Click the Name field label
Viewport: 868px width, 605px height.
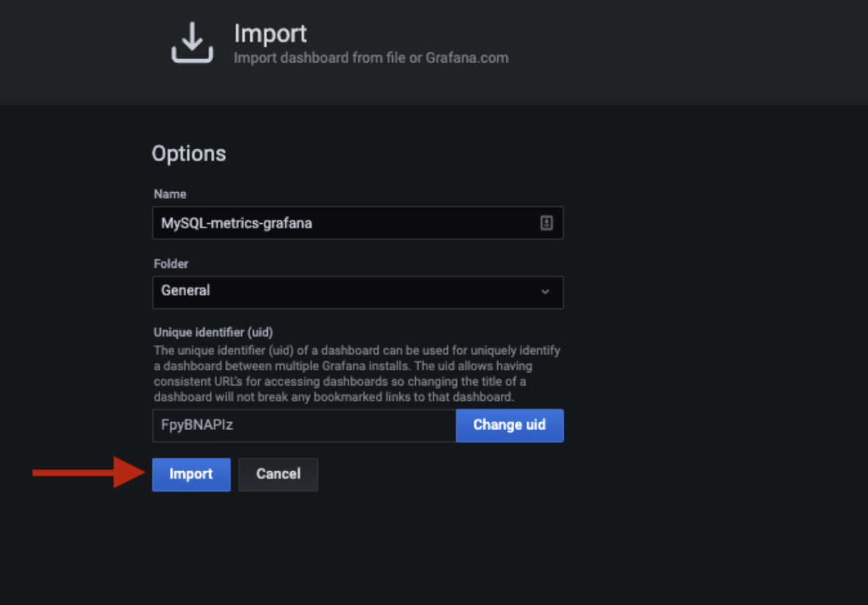click(x=170, y=194)
